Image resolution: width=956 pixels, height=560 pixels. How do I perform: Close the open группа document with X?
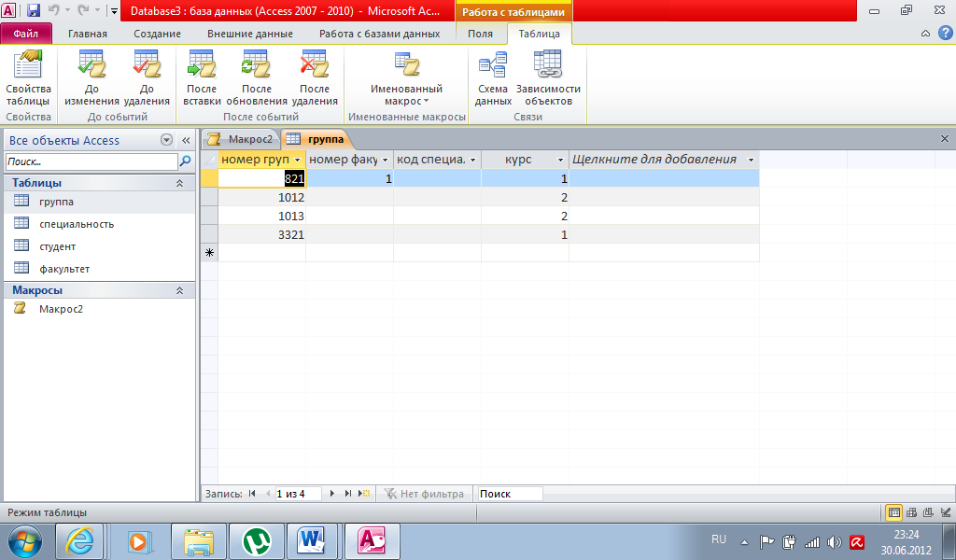pyautogui.click(x=945, y=139)
